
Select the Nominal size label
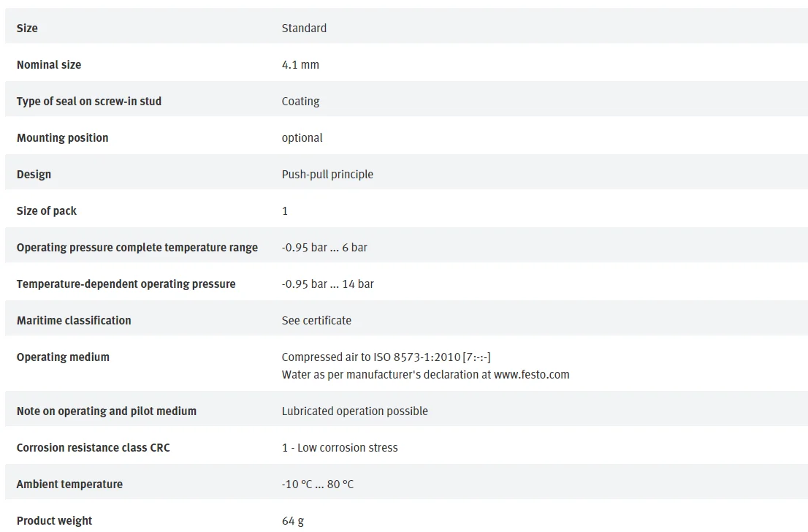click(49, 65)
